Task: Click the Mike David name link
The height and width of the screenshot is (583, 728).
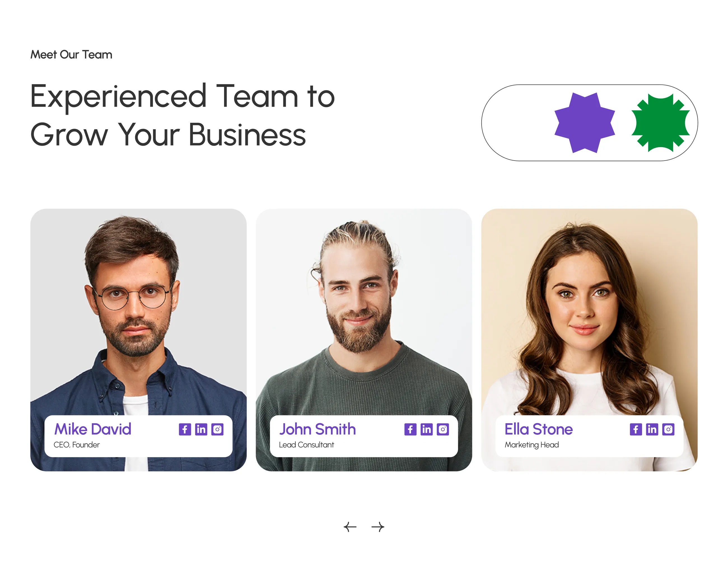Action: click(x=92, y=429)
